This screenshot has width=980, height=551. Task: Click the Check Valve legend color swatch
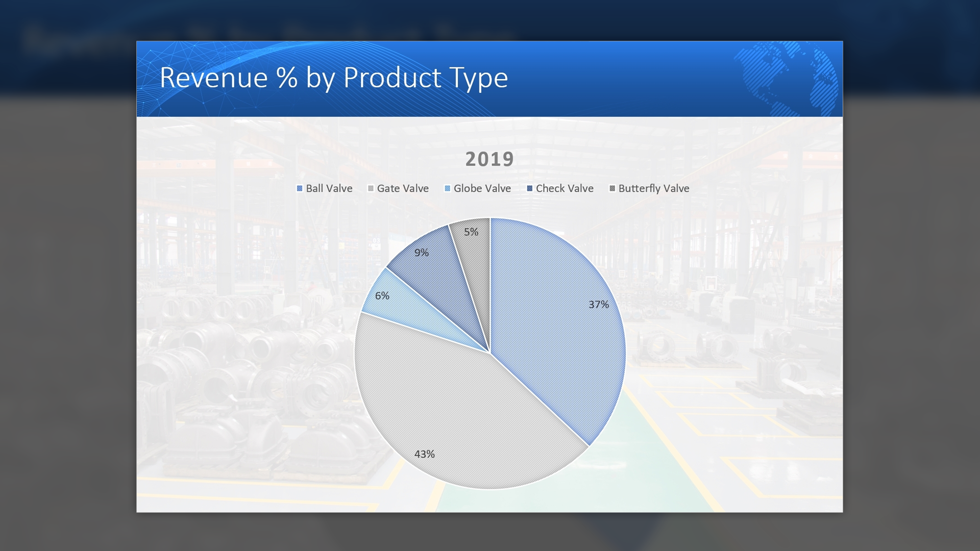click(530, 189)
